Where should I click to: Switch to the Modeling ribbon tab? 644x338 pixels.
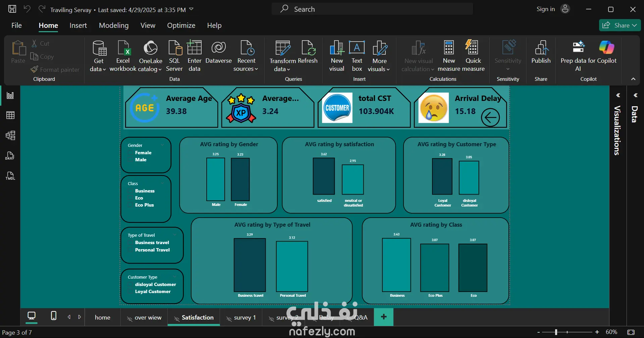click(x=114, y=25)
